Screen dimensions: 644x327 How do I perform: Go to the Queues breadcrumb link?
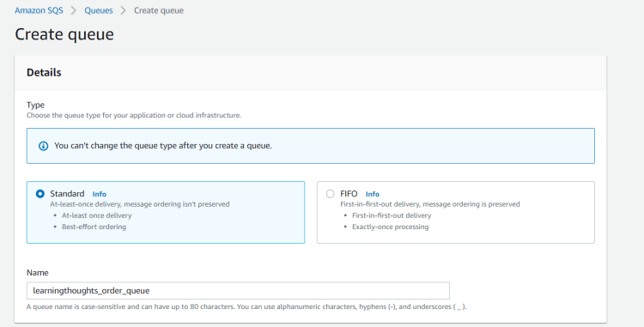[x=99, y=10]
